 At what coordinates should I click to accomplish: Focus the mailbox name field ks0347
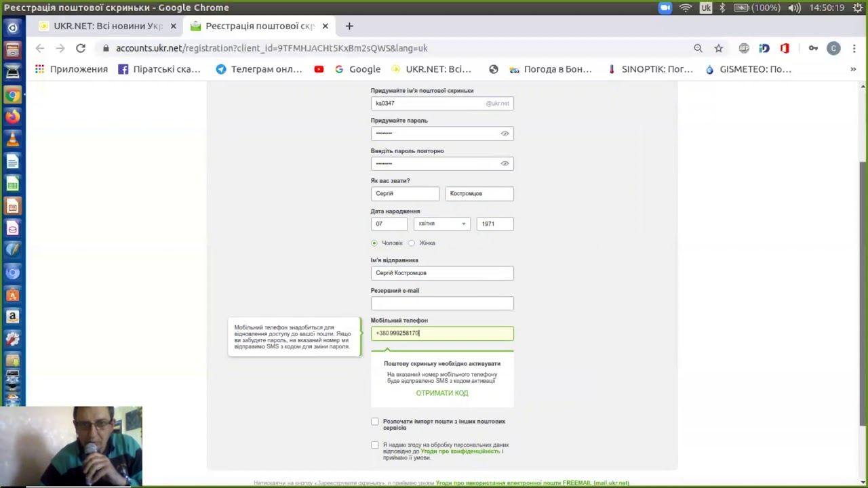point(442,103)
